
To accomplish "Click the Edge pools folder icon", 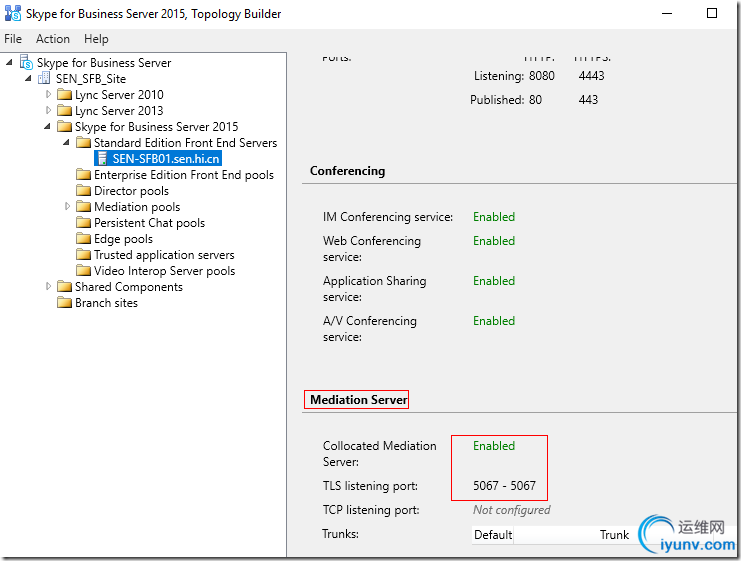I will point(83,239).
